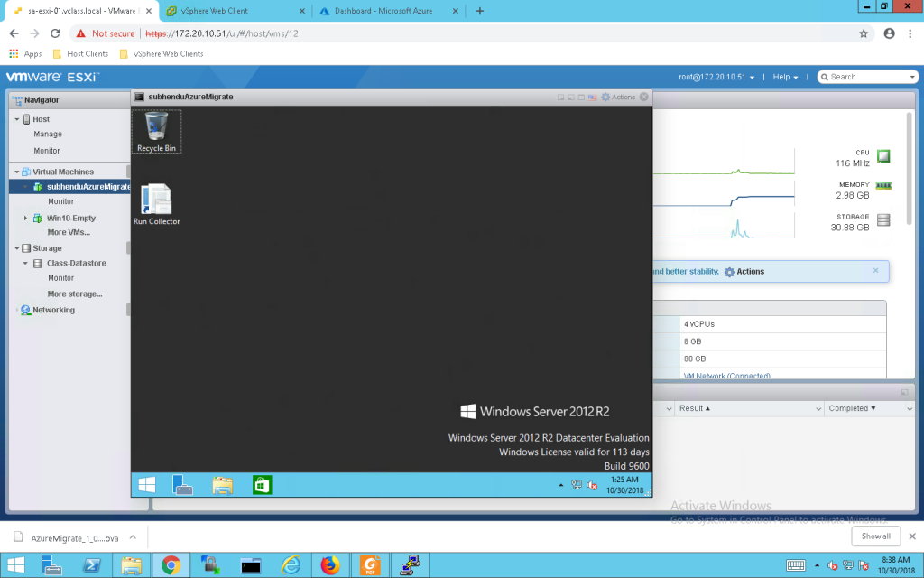Viewport: 924px width, 578px height.
Task: Open the host Action Center flag icon
Action: 864,565
